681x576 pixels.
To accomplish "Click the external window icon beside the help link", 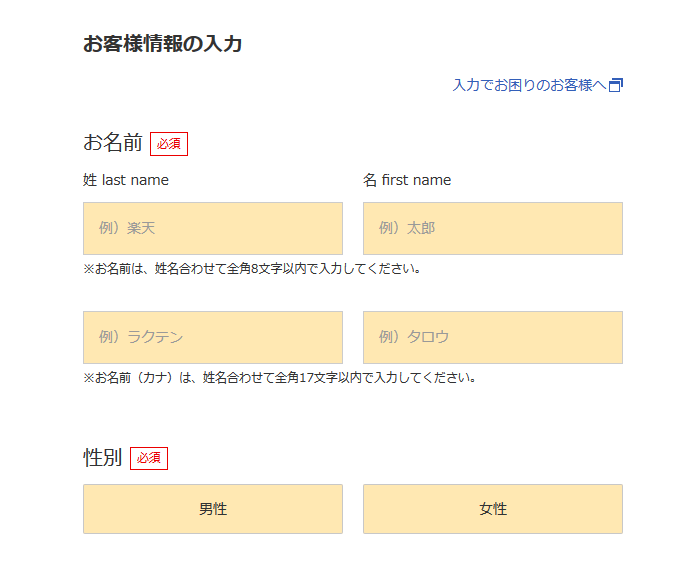I will 616,86.
